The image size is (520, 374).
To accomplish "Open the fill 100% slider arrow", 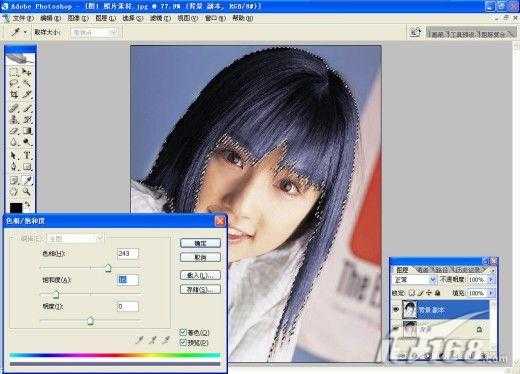I will (490, 293).
